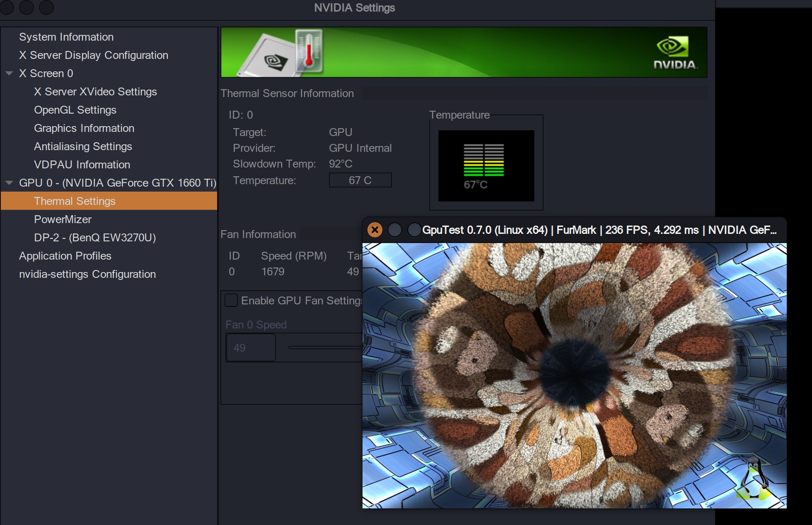Open nvidia-settings Configuration
Viewport: 812px width, 525px height.
tap(87, 274)
